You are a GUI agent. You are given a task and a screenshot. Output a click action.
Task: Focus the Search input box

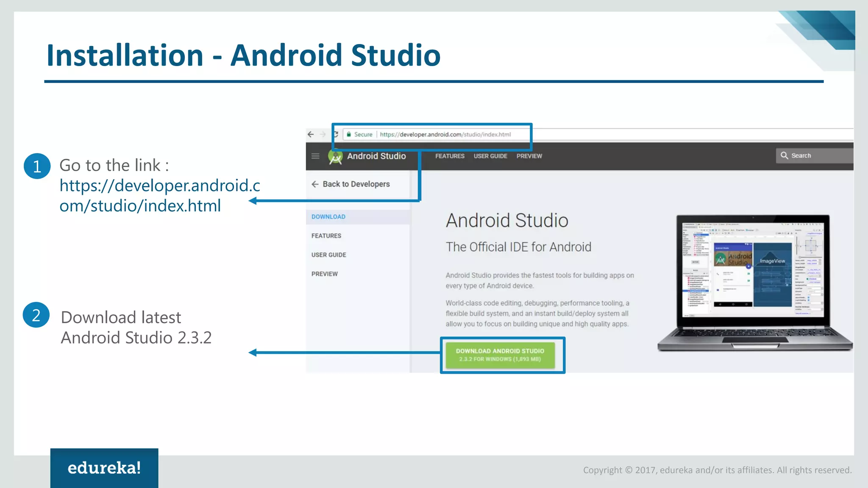(x=815, y=155)
